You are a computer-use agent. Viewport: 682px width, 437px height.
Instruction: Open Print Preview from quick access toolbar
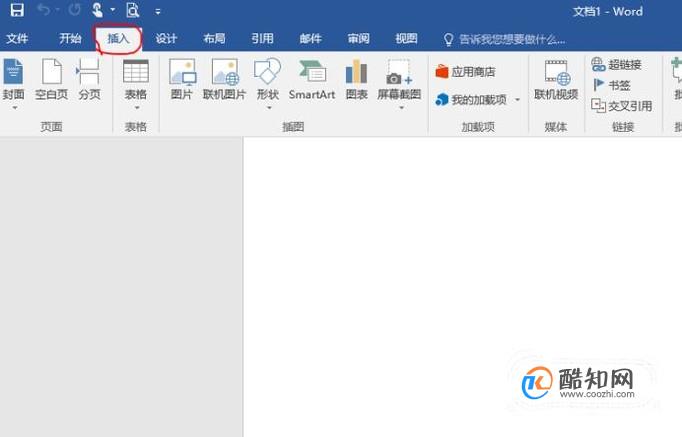pyautogui.click(x=133, y=10)
